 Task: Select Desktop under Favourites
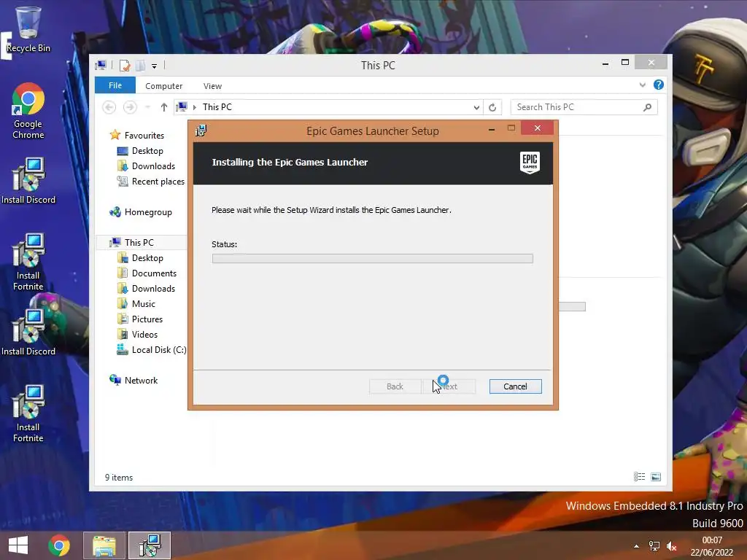[140, 151]
